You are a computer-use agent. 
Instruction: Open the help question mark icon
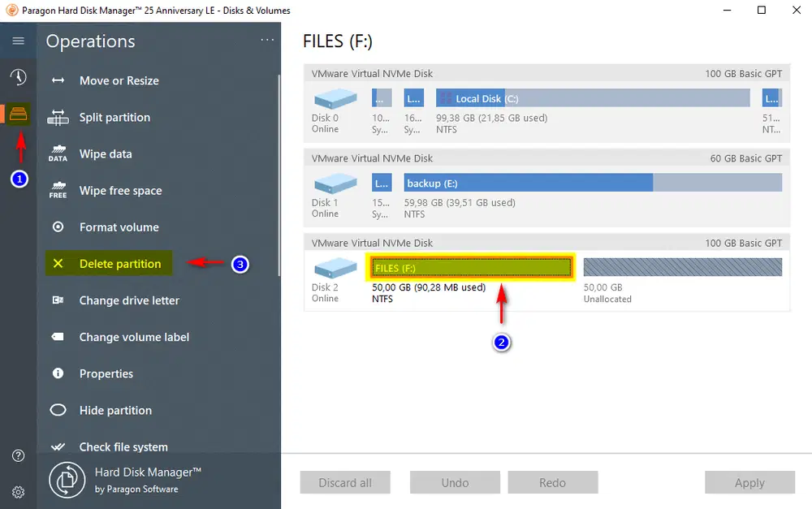point(18,455)
